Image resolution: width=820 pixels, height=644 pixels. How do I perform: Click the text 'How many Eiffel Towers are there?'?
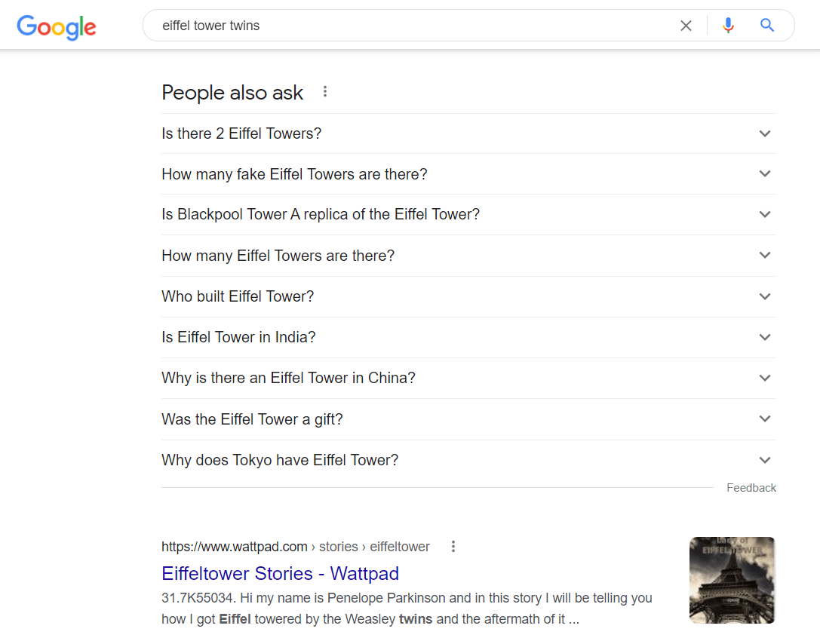click(x=278, y=256)
